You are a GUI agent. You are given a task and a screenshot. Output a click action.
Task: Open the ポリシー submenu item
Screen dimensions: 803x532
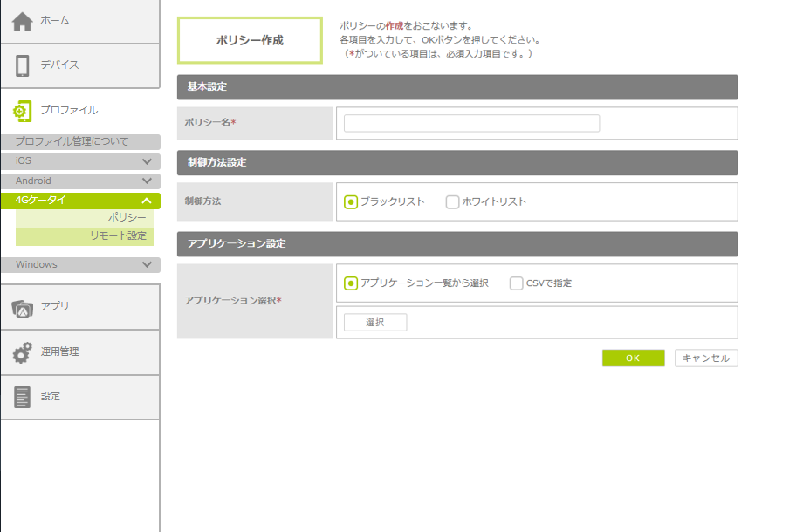[x=127, y=217]
